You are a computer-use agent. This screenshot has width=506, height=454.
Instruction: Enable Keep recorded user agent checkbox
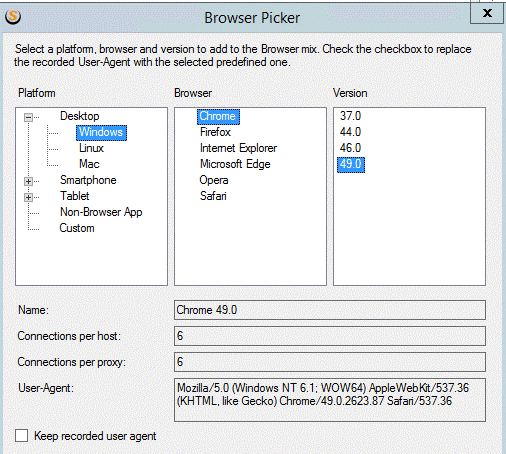(22, 436)
